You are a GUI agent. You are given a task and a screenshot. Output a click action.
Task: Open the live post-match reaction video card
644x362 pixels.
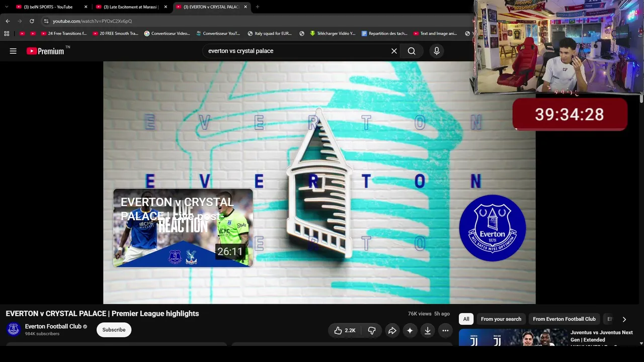point(183,228)
